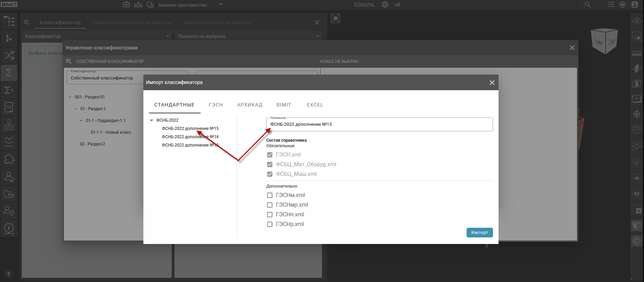Collapse the 001 - Раздел-01 node

tap(70, 97)
